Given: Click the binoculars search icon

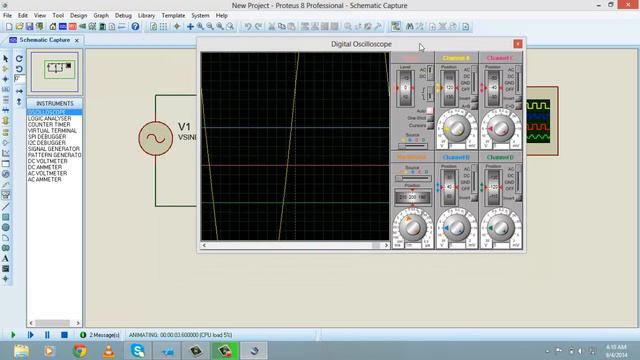Looking at the screenshot, I should (x=410, y=27).
